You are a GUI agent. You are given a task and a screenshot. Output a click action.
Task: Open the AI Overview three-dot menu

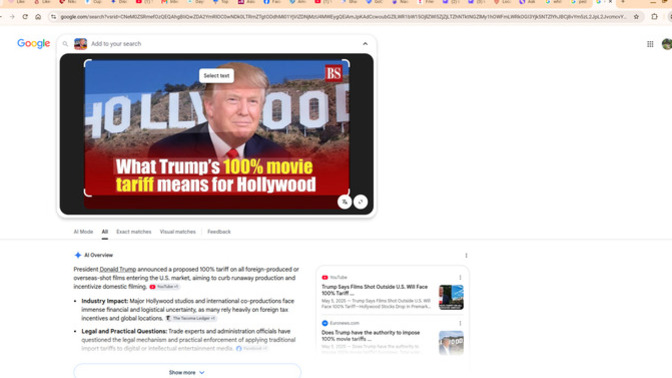tap(466, 255)
